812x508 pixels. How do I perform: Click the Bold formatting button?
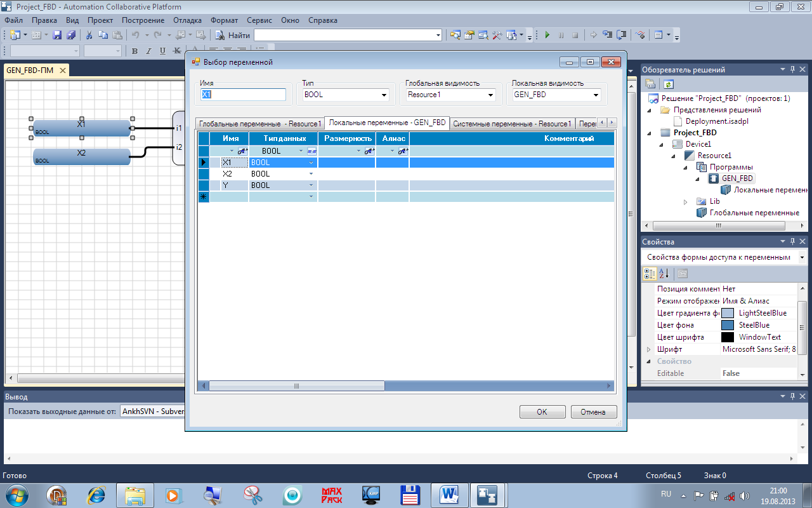click(x=134, y=51)
